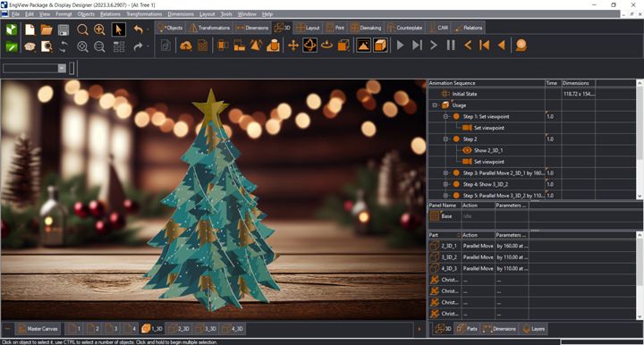Click the search document icon
This screenshot has width=644, height=345.
47,46
